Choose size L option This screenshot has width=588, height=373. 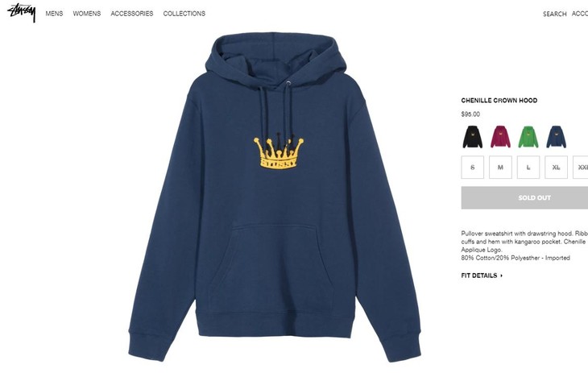(528, 168)
